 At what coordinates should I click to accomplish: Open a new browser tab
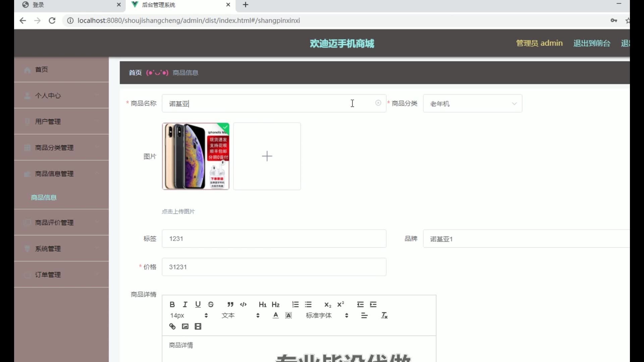(246, 5)
